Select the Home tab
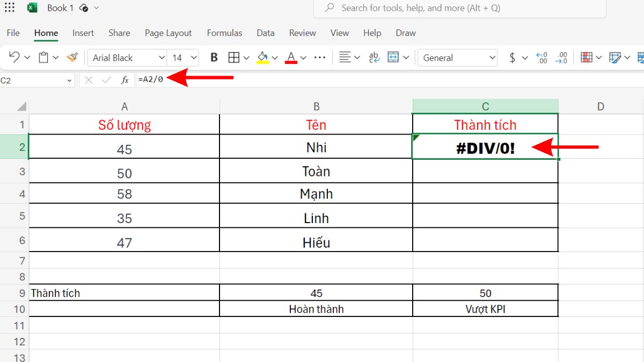 (46, 33)
